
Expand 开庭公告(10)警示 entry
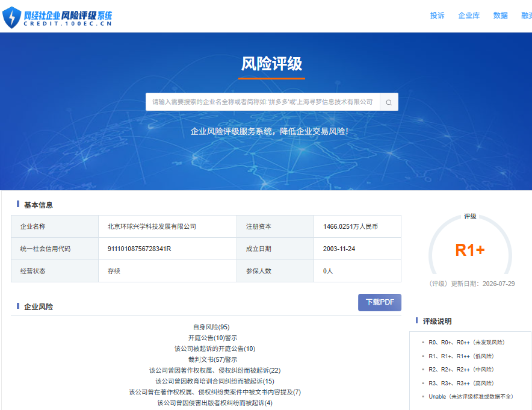coord(212,338)
